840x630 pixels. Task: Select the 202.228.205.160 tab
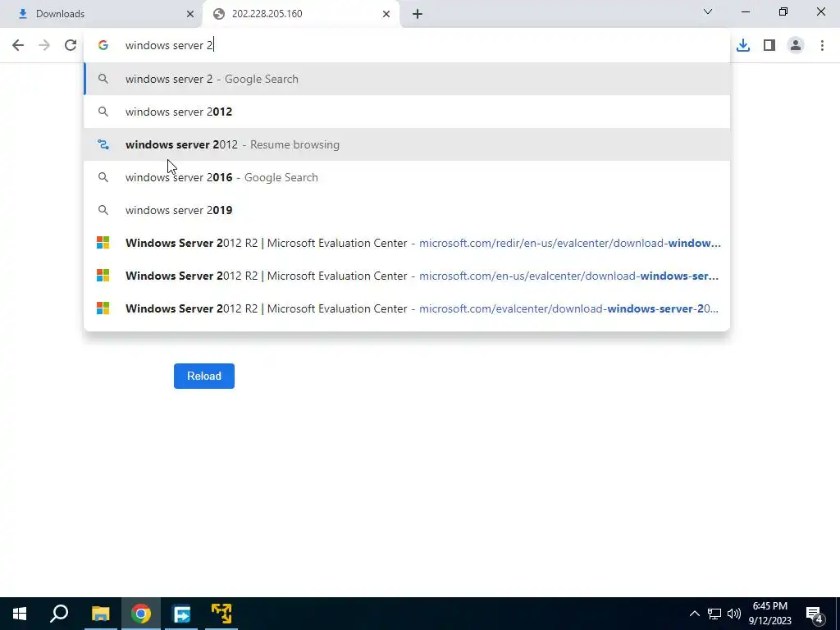300,14
